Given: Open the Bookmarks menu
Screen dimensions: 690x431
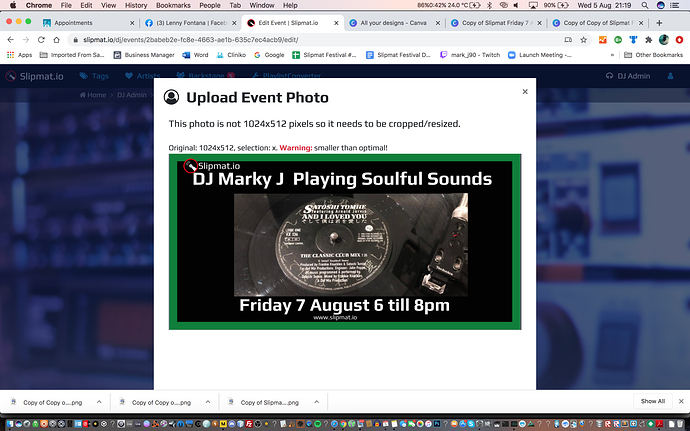Looking at the screenshot, I should click(x=173, y=5).
